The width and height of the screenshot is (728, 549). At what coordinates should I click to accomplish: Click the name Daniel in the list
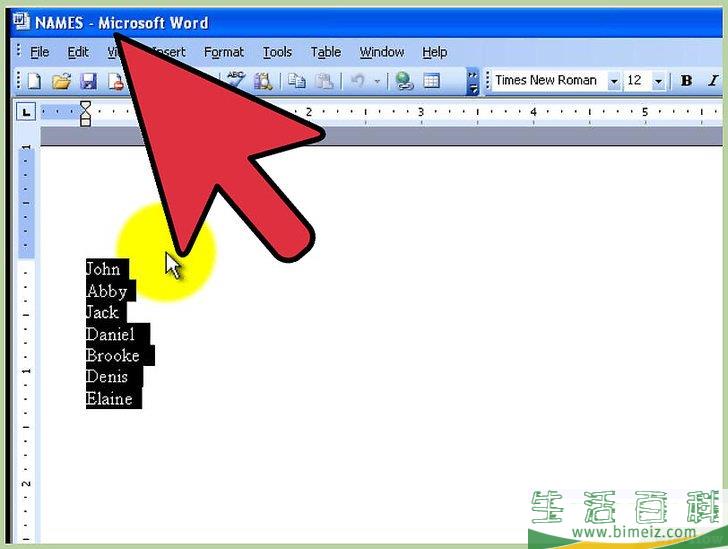click(110, 334)
